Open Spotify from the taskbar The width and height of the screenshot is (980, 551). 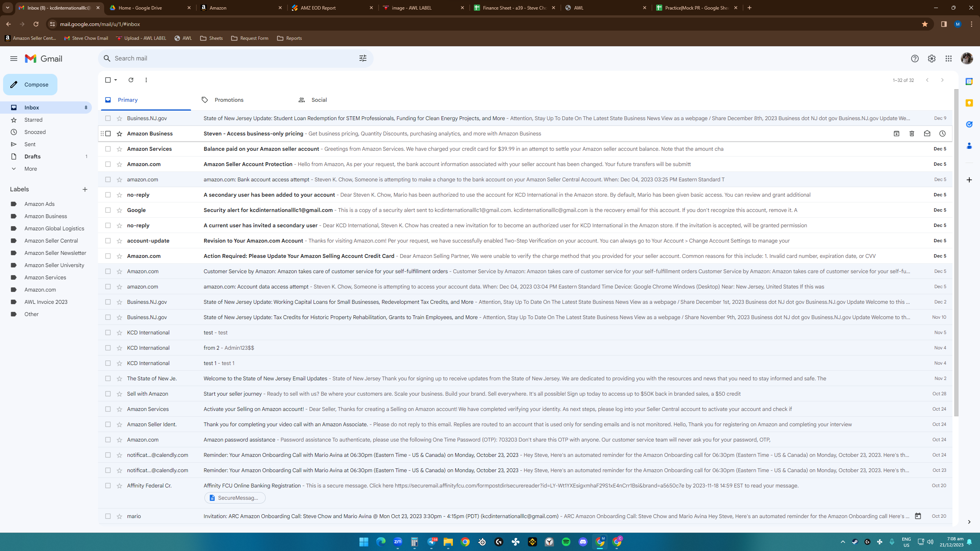tap(566, 542)
